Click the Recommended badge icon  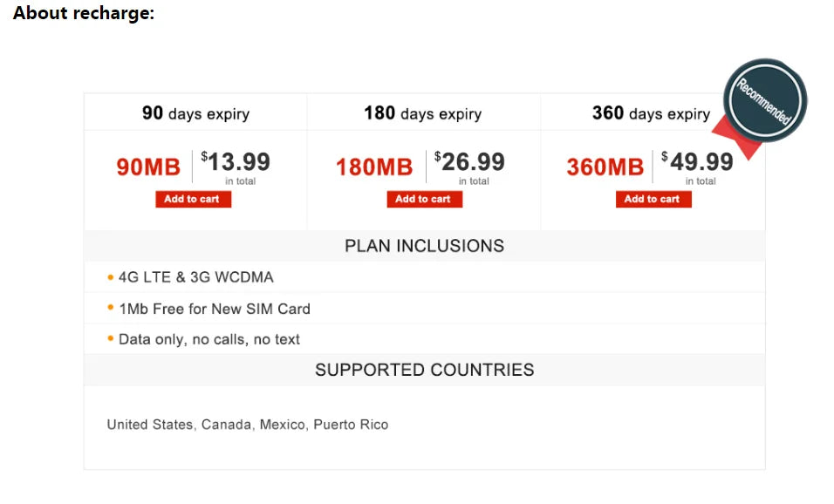pos(765,101)
